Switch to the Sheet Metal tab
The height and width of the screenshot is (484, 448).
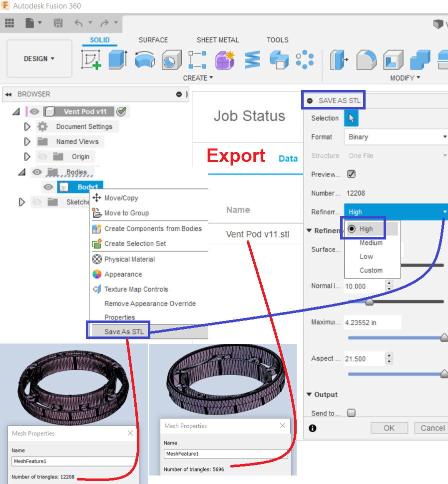(x=218, y=40)
